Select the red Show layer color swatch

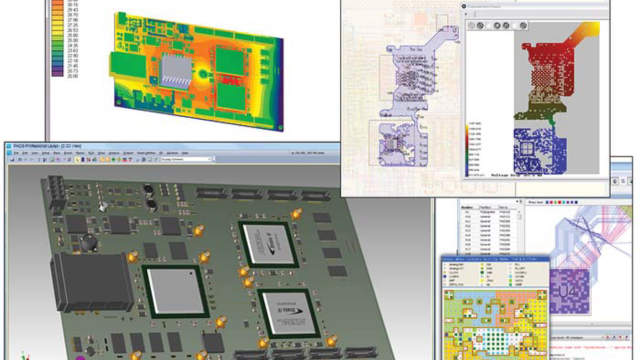click(560, 202)
